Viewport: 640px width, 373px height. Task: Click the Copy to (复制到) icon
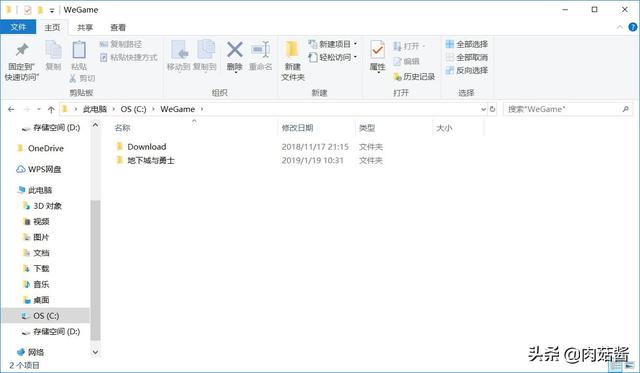(206, 50)
